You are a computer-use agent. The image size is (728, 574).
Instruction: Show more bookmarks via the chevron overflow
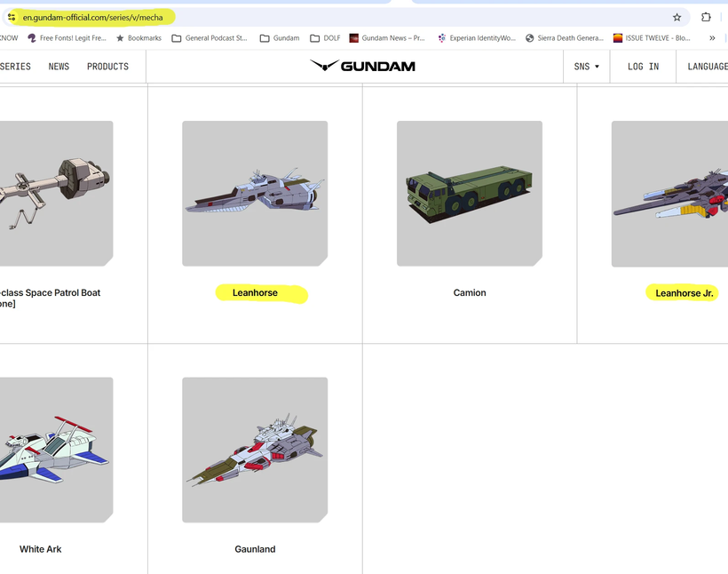point(712,38)
